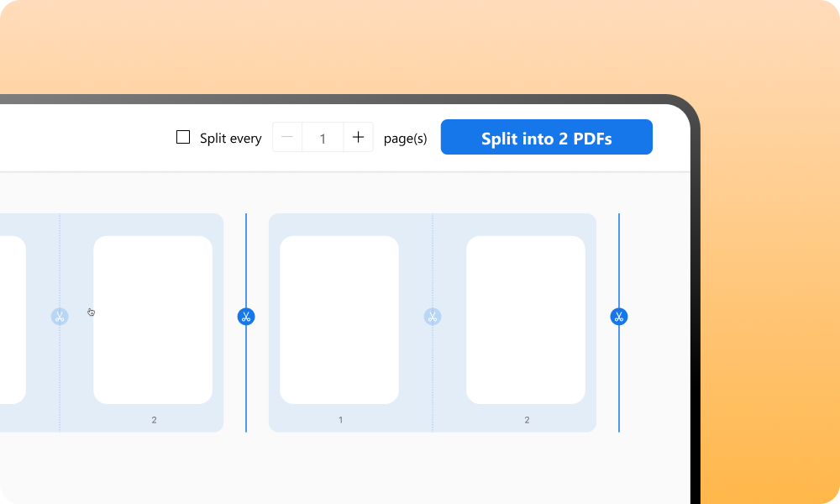Click blue scissors after the last page group
Image resolution: width=840 pixels, height=504 pixels.
[x=619, y=317]
